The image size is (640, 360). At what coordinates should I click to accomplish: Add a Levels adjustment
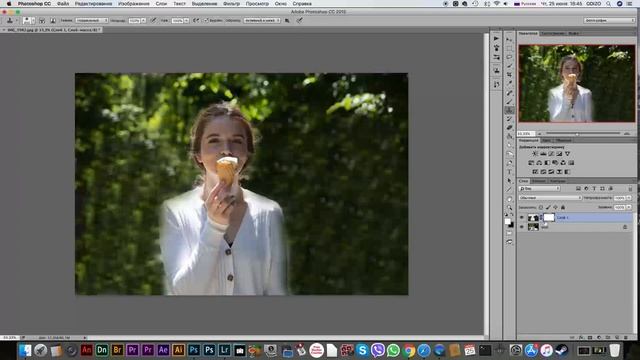click(x=543, y=154)
